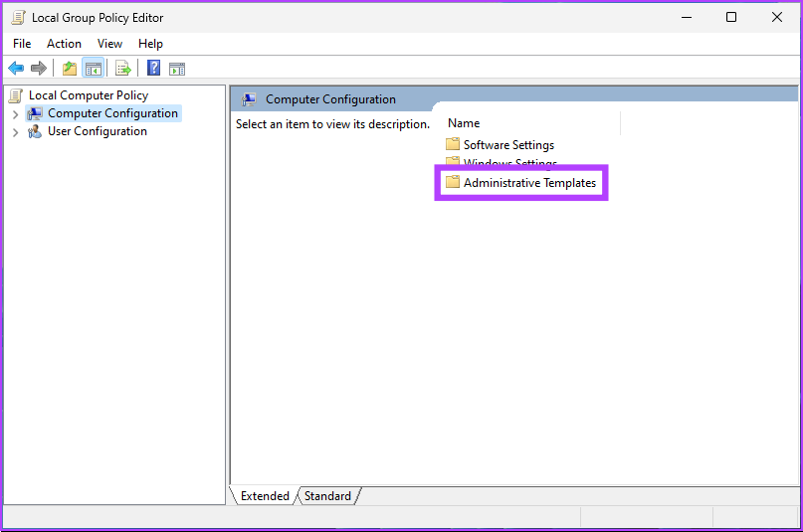The image size is (803, 532).
Task: Click the Forward arrow toolbar icon
Action: click(39, 69)
